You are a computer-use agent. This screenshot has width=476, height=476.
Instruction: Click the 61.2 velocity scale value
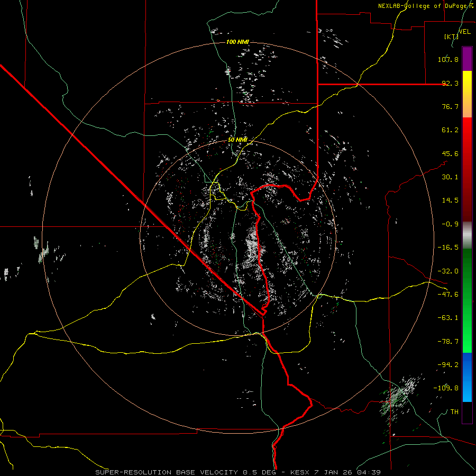450,130
